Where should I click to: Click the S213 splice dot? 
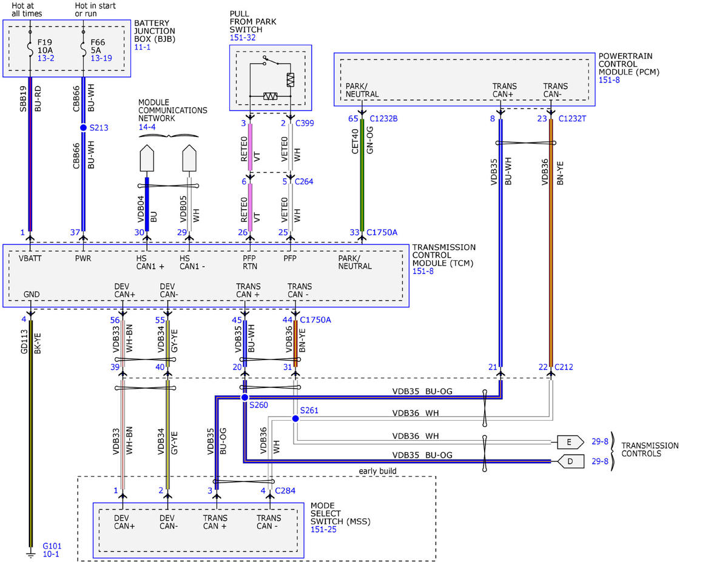click(x=84, y=128)
